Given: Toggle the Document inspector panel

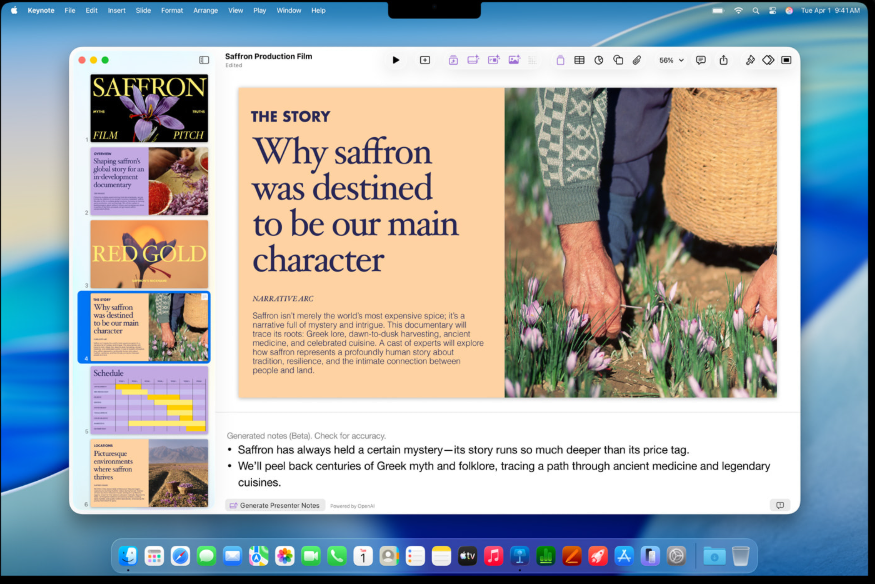Looking at the screenshot, I should pos(786,60).
